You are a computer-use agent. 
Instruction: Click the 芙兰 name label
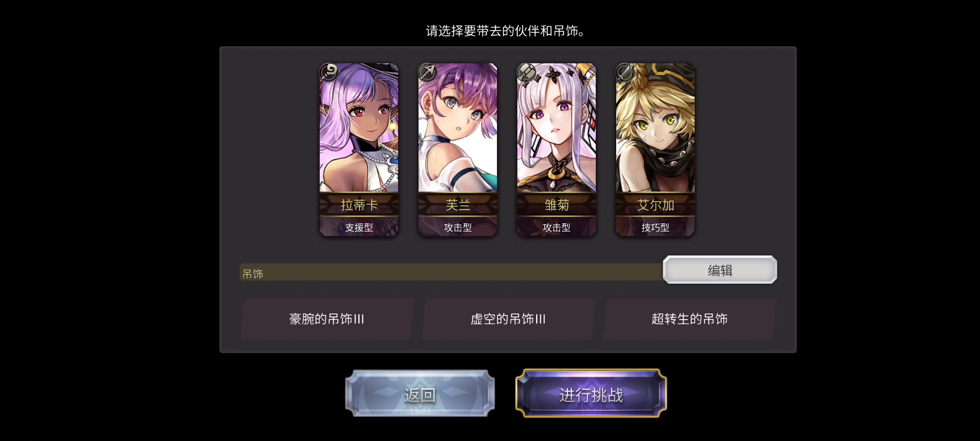tap(458, 205)
